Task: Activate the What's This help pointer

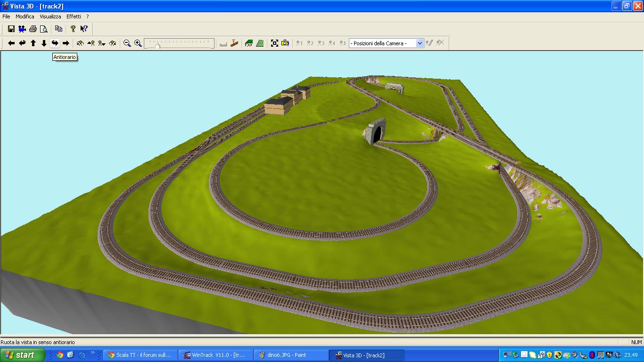Action: coord(84,29)
